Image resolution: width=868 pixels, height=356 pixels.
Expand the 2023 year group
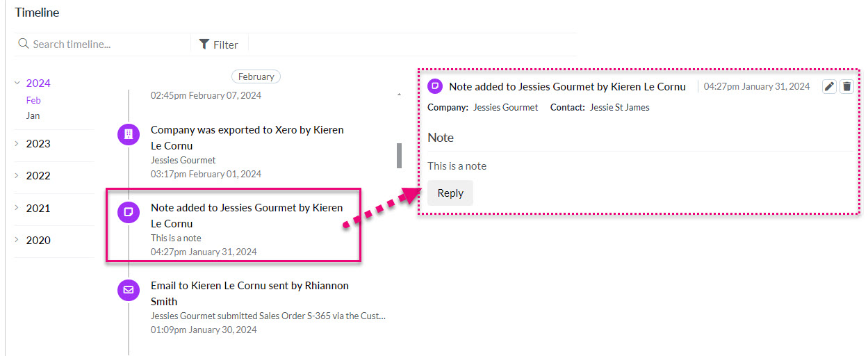[x=17, y=144]
